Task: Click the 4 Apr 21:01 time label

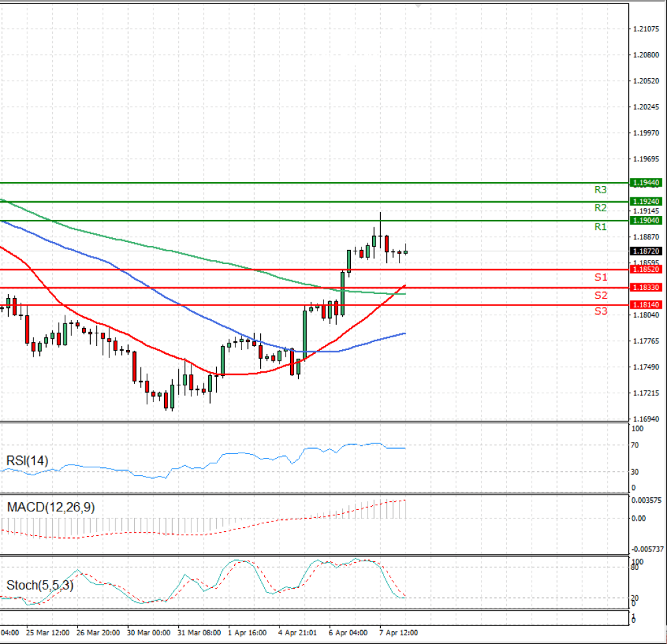Action: click(x=297, y=633)
